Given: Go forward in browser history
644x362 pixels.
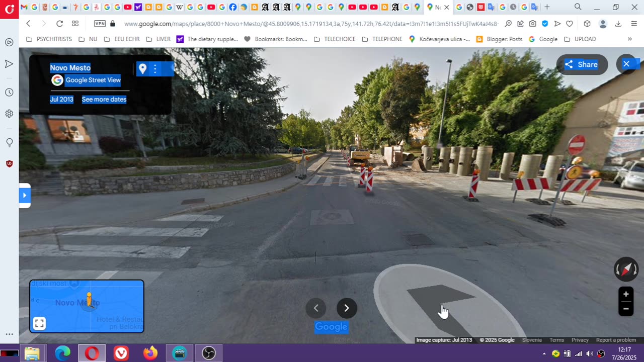Looking at the screenshot, I should tap(44, 24).
